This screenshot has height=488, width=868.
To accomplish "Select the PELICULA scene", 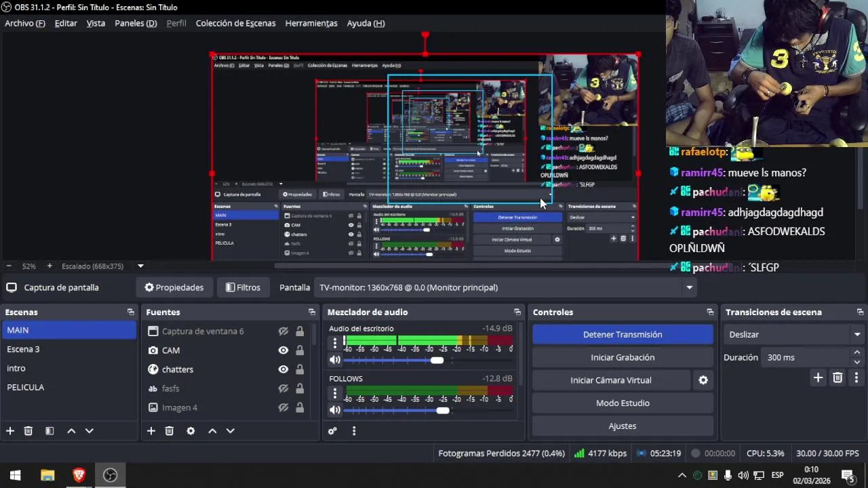I will click(x=69, y=388).
